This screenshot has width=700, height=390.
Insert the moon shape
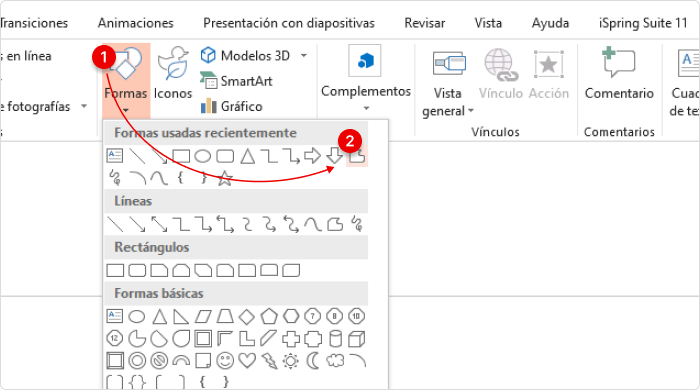(313, 361)
